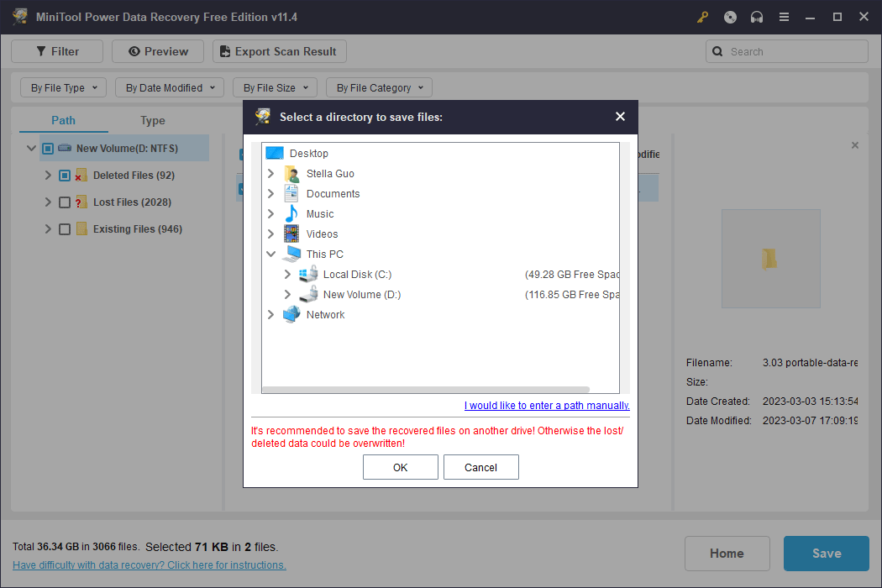
Task: Click the Existing Files folder icon
Action: [81, 229]
